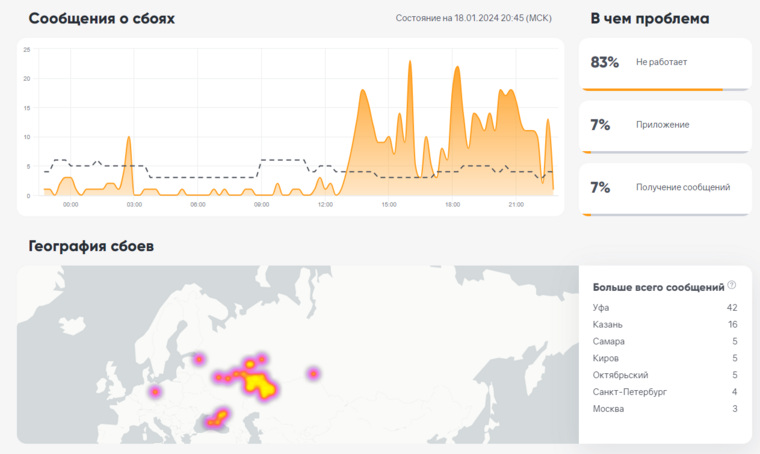Click the Сообщения о сбоях heading

[102, 18]
